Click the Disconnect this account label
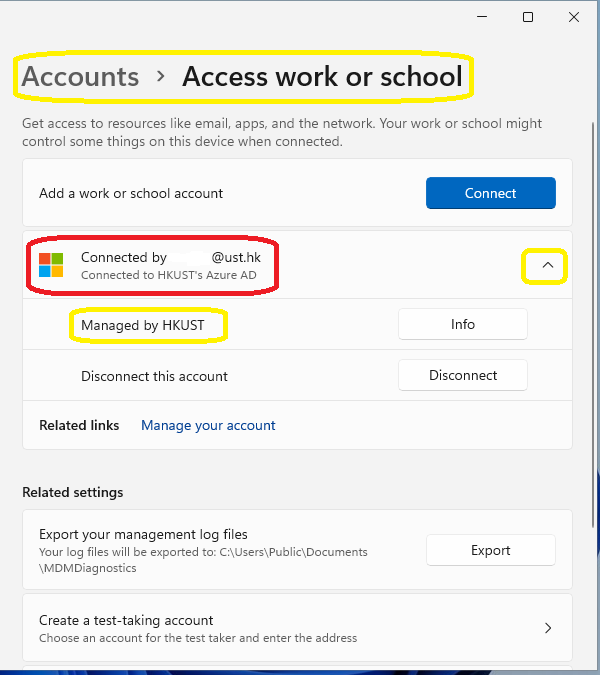 [x=155, y=376]
